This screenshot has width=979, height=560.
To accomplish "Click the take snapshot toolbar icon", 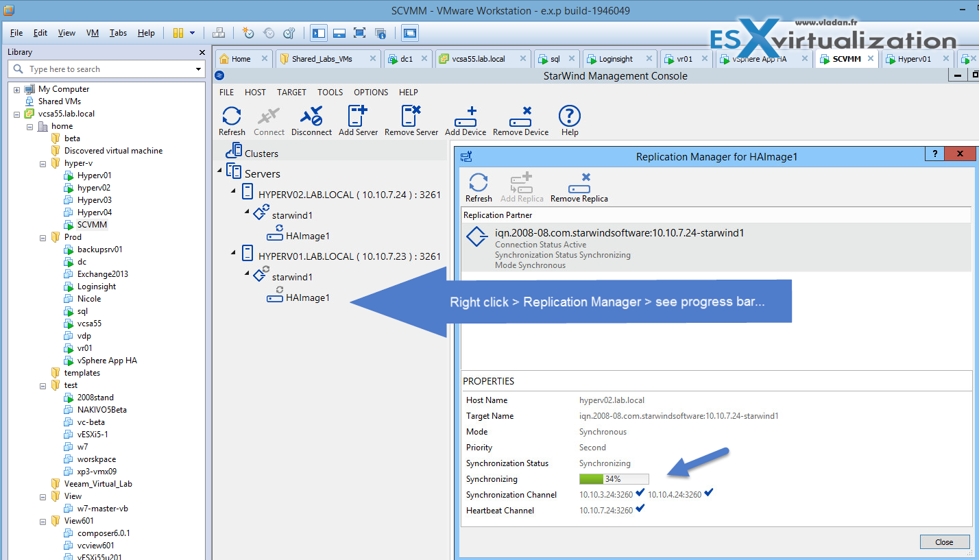I will tap(247, 33).
